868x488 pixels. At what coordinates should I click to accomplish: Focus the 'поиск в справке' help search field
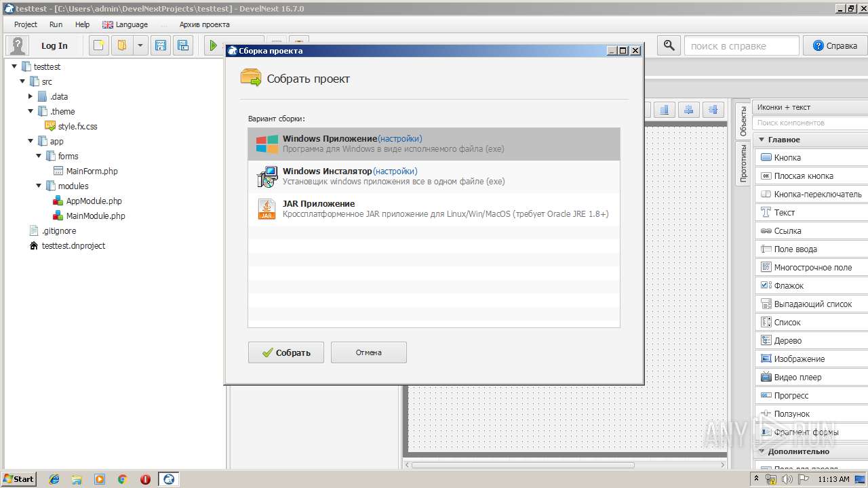click(x=742, y=45)
